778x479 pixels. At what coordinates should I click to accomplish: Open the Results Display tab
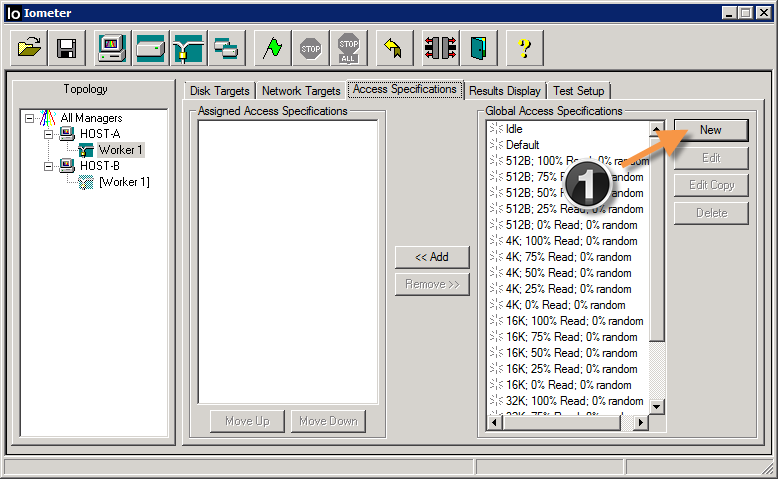505,91
